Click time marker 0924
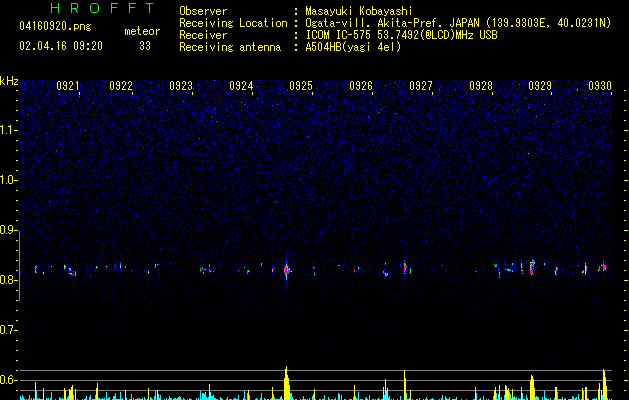Viewport: 629px width, 400px height. [x=241, y=86]
